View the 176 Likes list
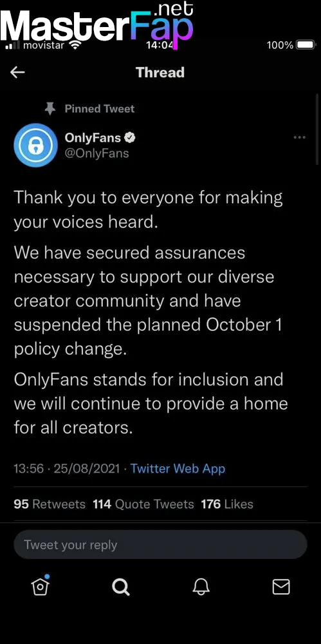 pos(227,504)
